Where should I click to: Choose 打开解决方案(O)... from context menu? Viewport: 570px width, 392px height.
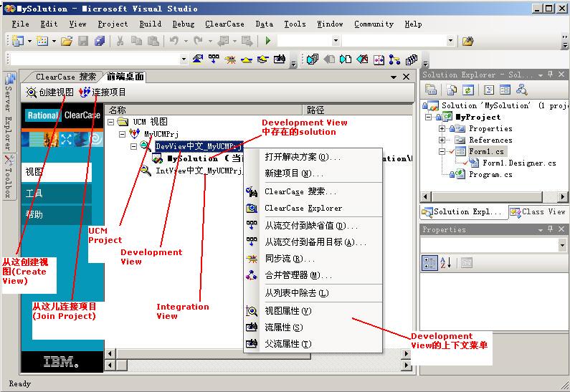(x=313, y=157)
